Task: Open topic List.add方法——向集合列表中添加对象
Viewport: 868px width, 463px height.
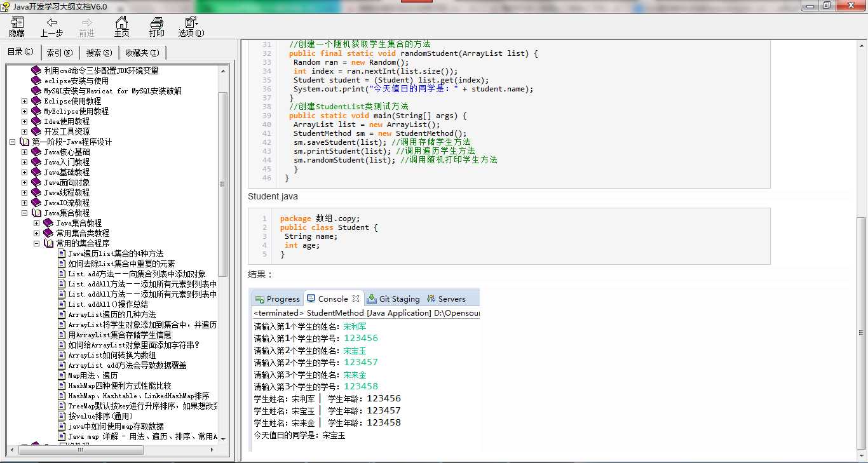Action: pyautogui.click(x=137, y=274)
